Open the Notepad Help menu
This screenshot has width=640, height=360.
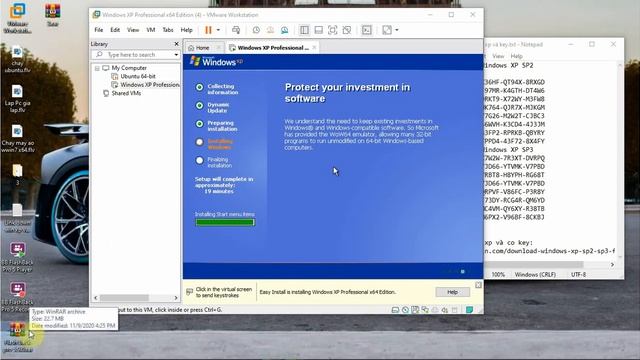(x=516, y=56)
